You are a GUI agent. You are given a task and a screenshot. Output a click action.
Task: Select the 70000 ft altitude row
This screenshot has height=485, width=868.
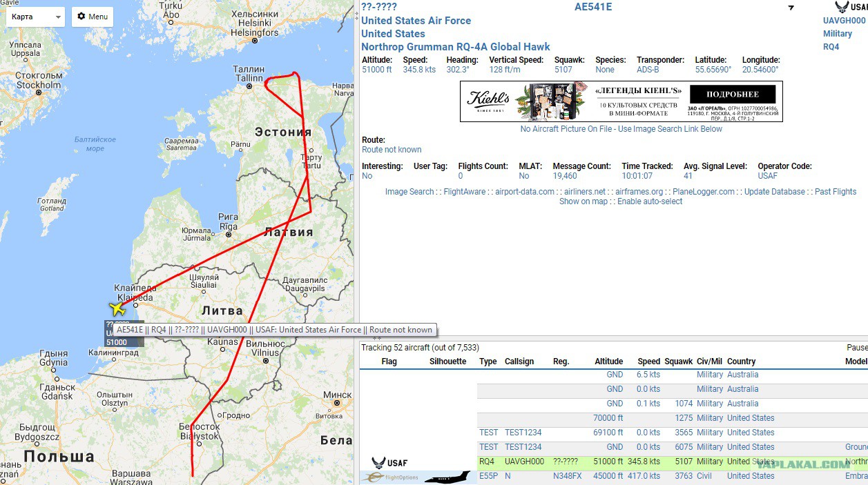tap(672, 418)
